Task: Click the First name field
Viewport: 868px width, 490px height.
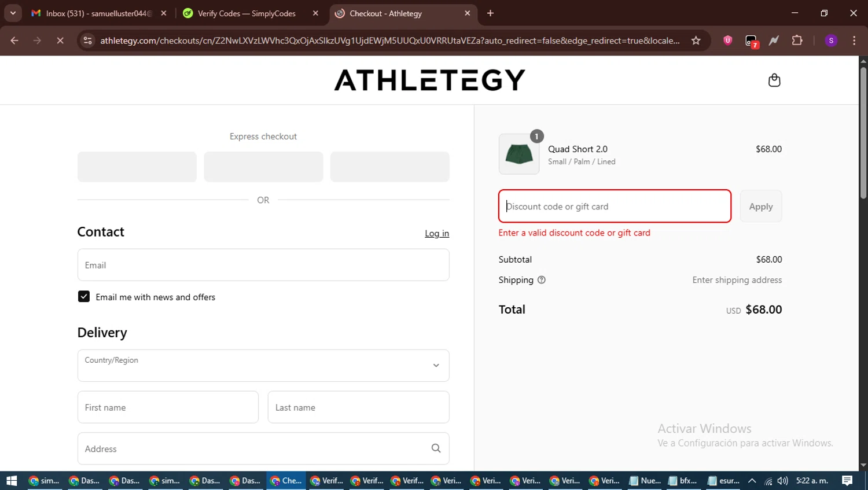Action: tap(168, 407)
